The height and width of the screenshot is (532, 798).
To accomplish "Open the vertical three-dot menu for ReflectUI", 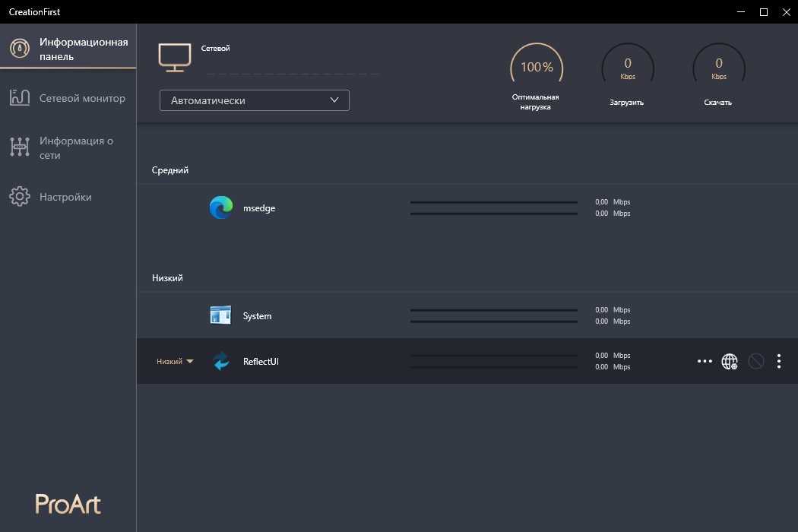I will [779, 362].
